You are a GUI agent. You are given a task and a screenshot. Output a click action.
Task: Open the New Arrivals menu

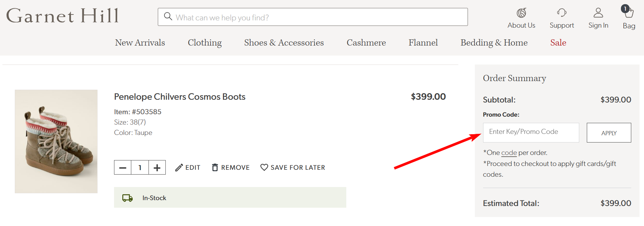tap(140, 43)
